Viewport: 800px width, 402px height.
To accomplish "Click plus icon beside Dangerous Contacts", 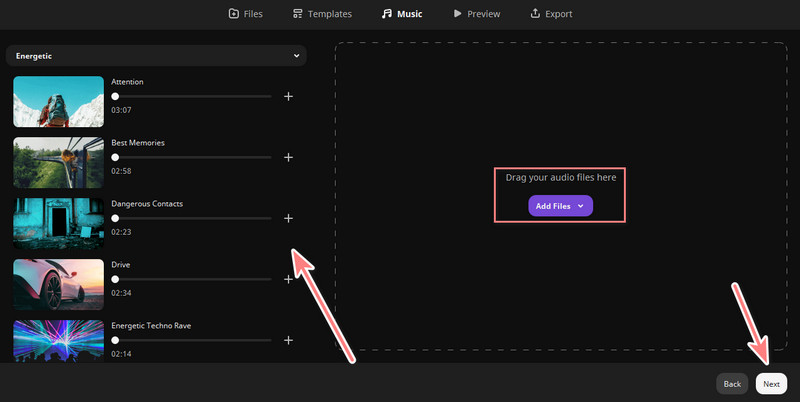I will [x=288, y=218].
